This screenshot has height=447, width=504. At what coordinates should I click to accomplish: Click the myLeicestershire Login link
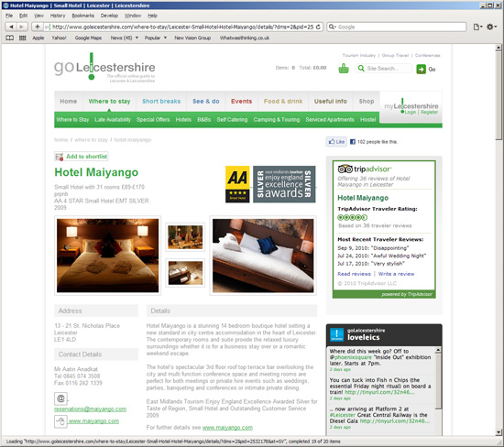tap(411, 112)
